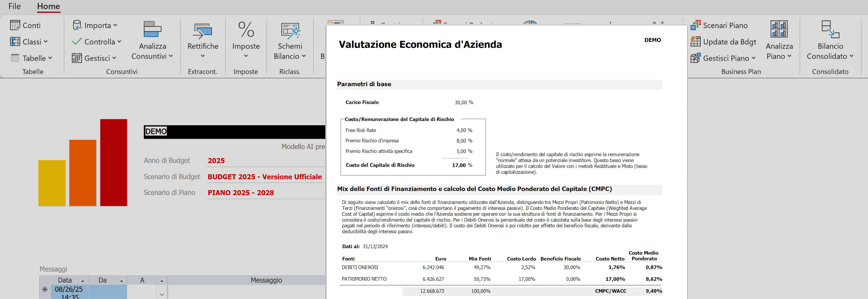868x299 pixels.
Task: Expand the Bilancio Consolidato dropdown arrow
Action: [852, 56]
